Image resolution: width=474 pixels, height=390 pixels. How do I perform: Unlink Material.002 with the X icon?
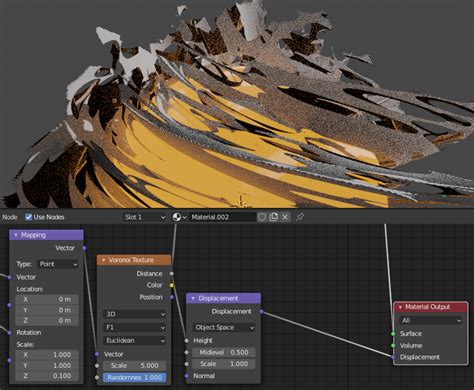coord(285,217)
